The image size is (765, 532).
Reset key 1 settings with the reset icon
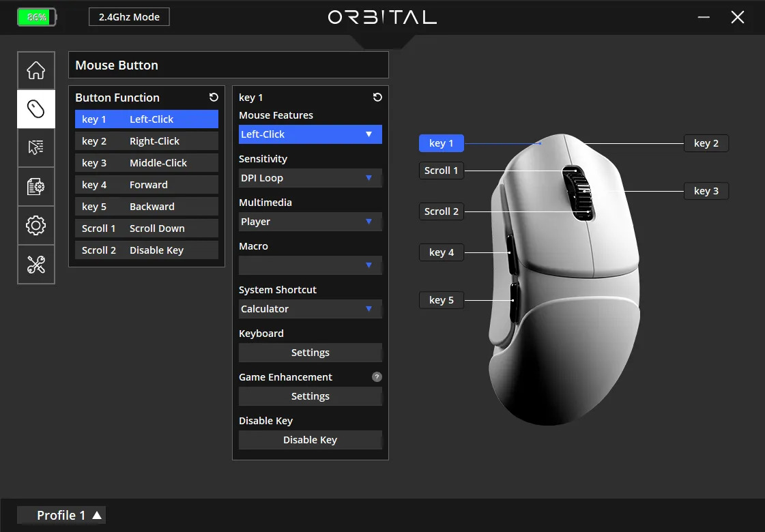coord(377,98)
